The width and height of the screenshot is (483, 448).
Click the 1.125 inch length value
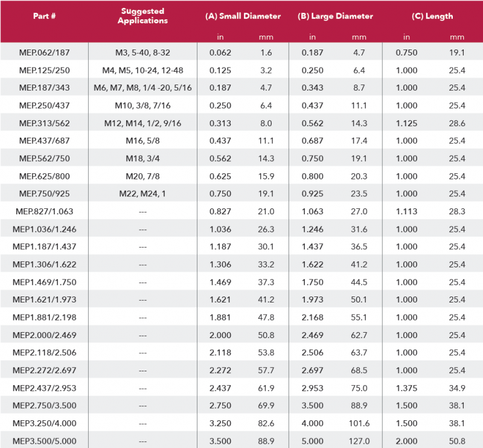(x=406, y=123)
